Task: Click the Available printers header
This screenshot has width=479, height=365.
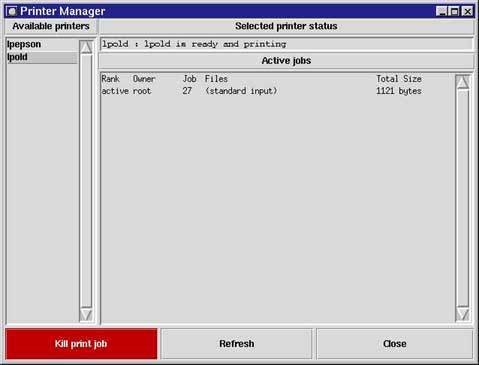Action: click(x=51, y=26)
